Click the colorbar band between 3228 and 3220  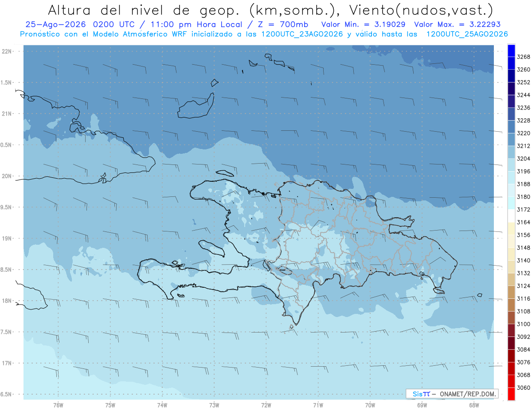511,126
